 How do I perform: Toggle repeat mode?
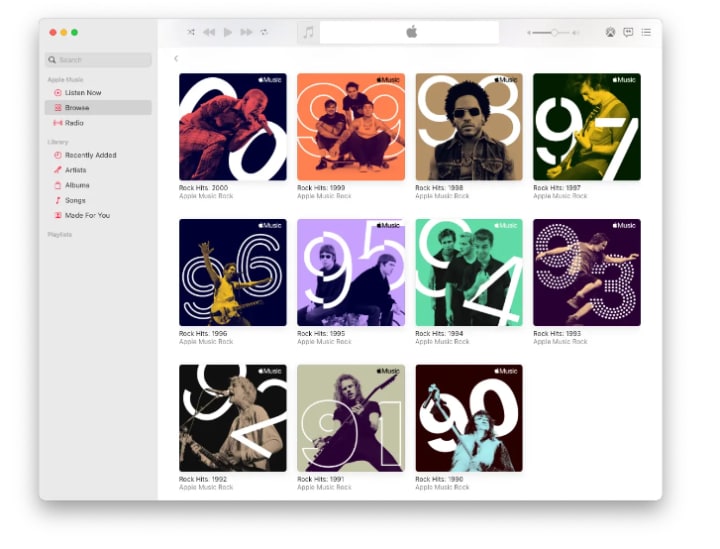(264, 32)
